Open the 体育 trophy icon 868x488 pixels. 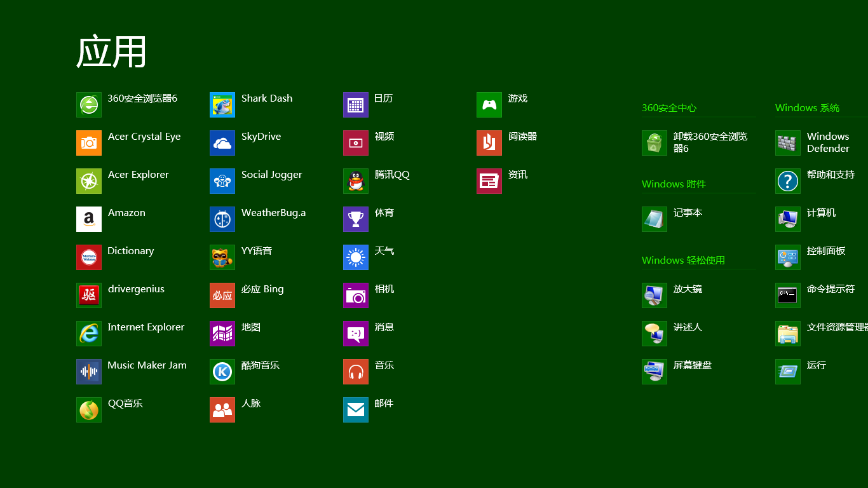pos(356,219)
